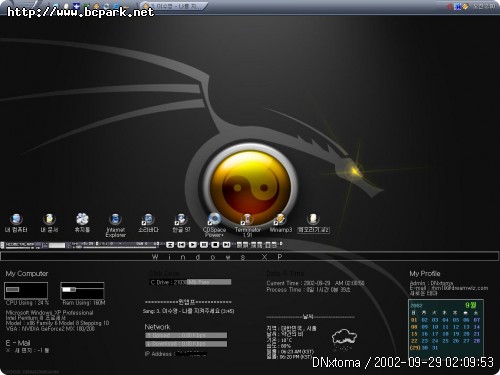Screen dimensions: 500x375
Task: Open the 내 컴퓨터 desktop icon
Action: pyautogui.click(x=16, y=223)
